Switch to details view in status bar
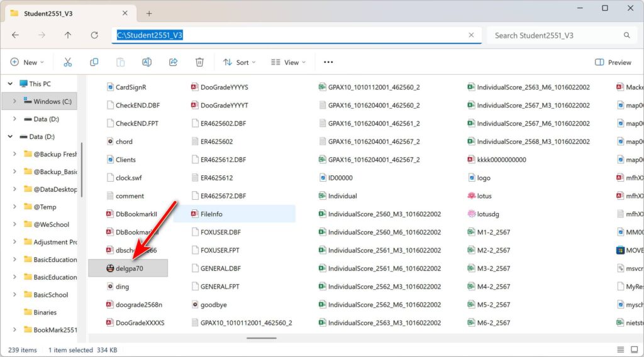Image resolution: width=644 pixels, height=357 pixels. point(619,349)
